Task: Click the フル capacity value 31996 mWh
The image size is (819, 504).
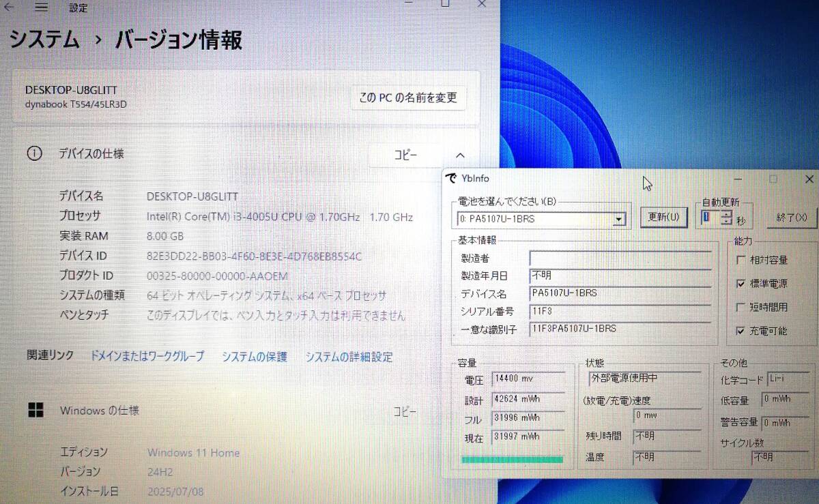Action: (x=528, y=419)
